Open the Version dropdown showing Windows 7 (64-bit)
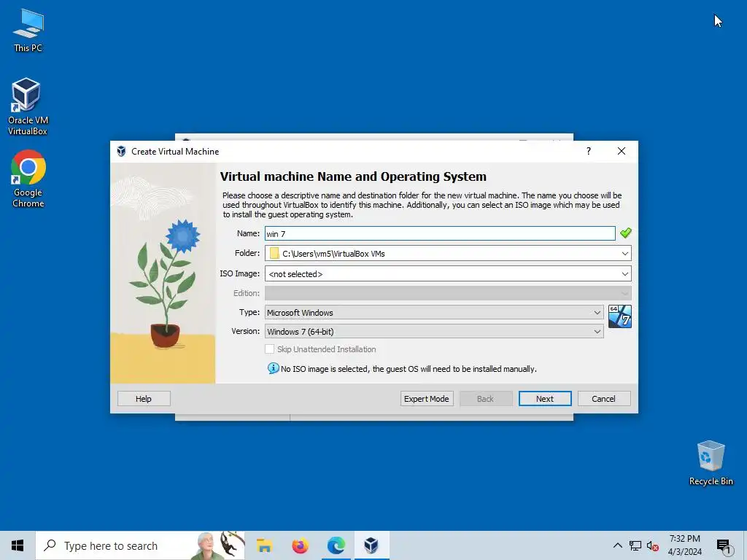Image resolution: width=747 pixels, height=560 pixels. [434, 332]
